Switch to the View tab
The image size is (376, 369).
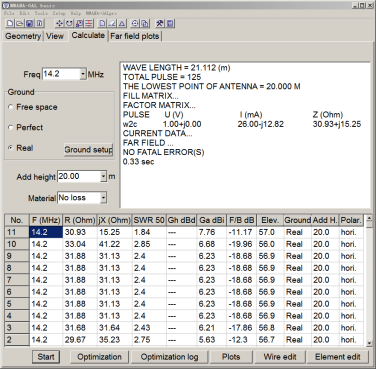click(55, 36)
